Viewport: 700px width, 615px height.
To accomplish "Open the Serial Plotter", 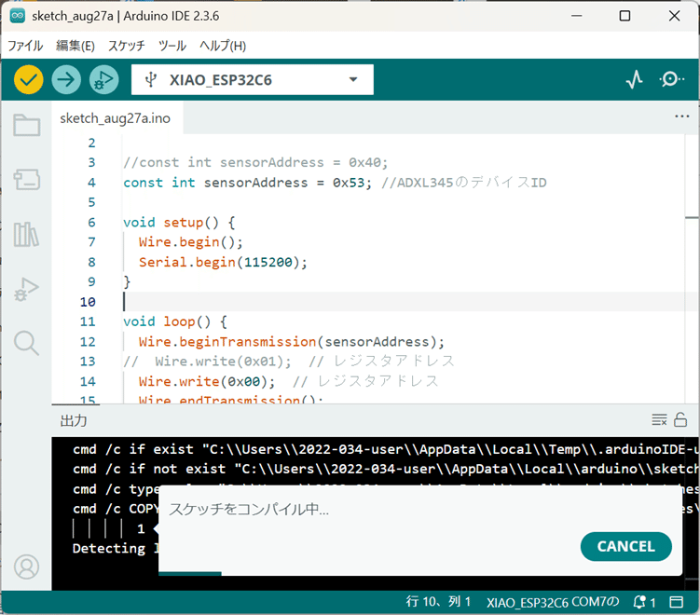I will pyautogui.click(x=634, y=80).
